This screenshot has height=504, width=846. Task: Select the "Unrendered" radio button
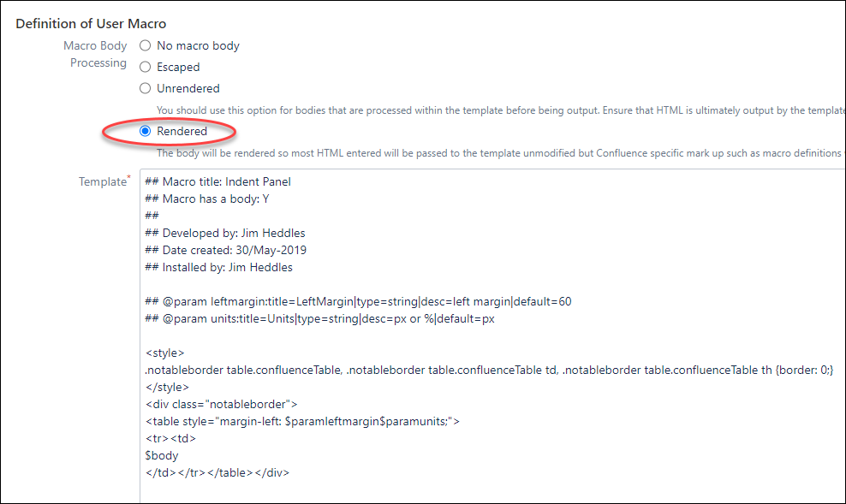[145, 88]
